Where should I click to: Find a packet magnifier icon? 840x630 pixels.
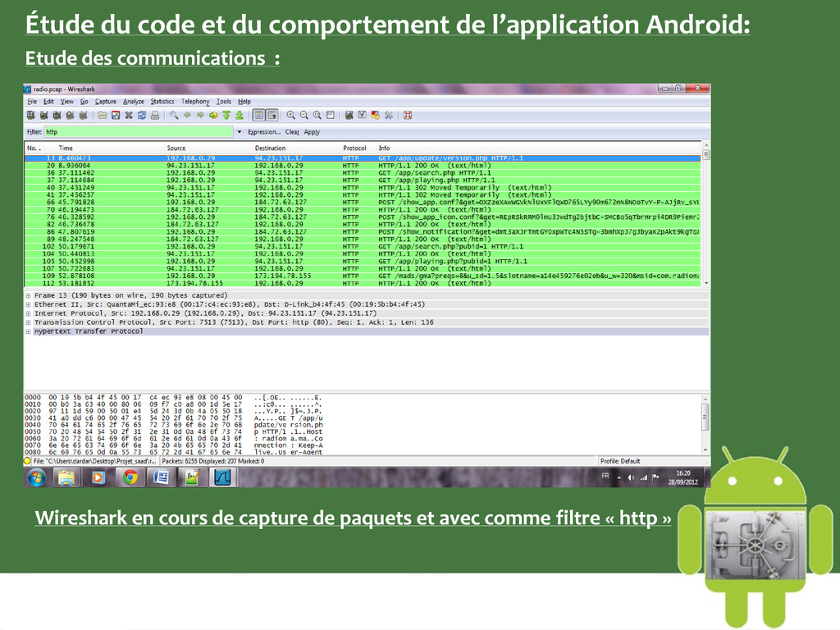click(x=174, y=115)
